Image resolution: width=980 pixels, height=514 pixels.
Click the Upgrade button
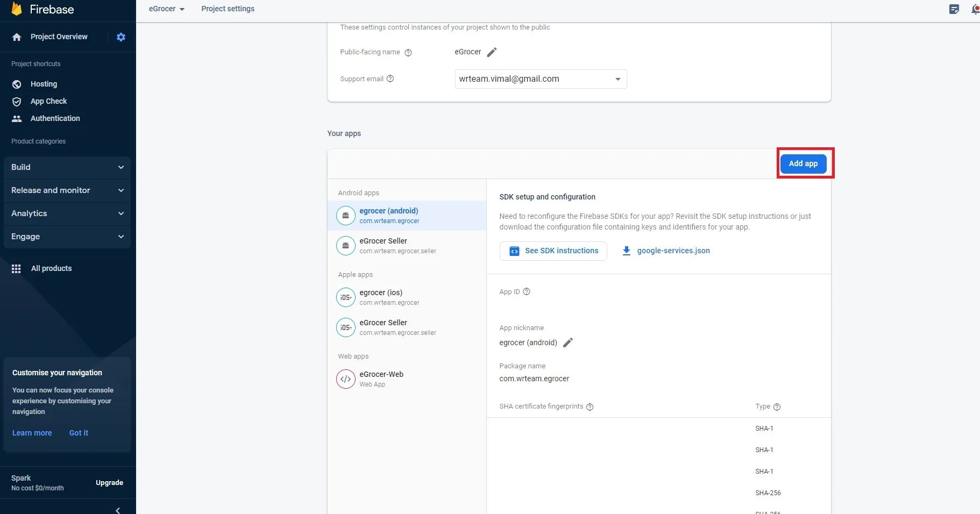109,483
